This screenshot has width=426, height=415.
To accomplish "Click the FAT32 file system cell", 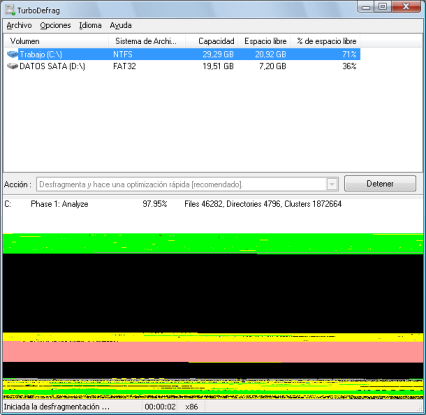I will point(124,66).
